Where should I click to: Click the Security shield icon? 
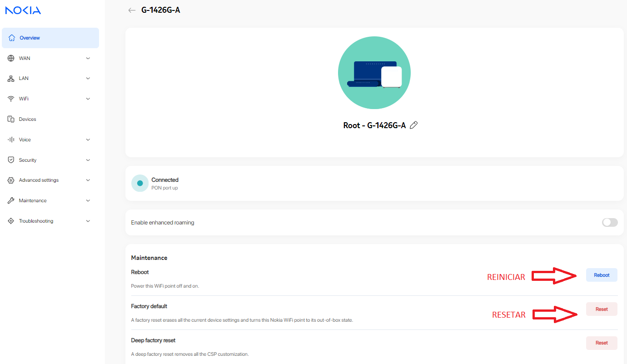(x=11, y=160)
